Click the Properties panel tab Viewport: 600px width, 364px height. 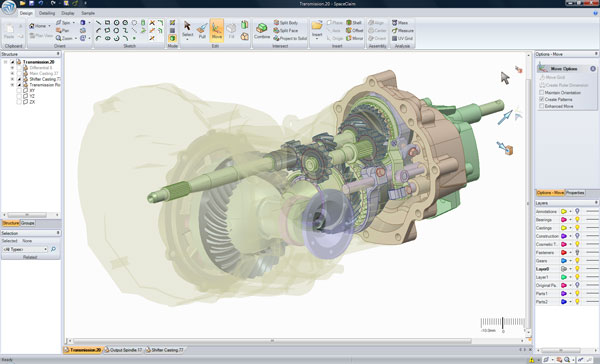575,193
